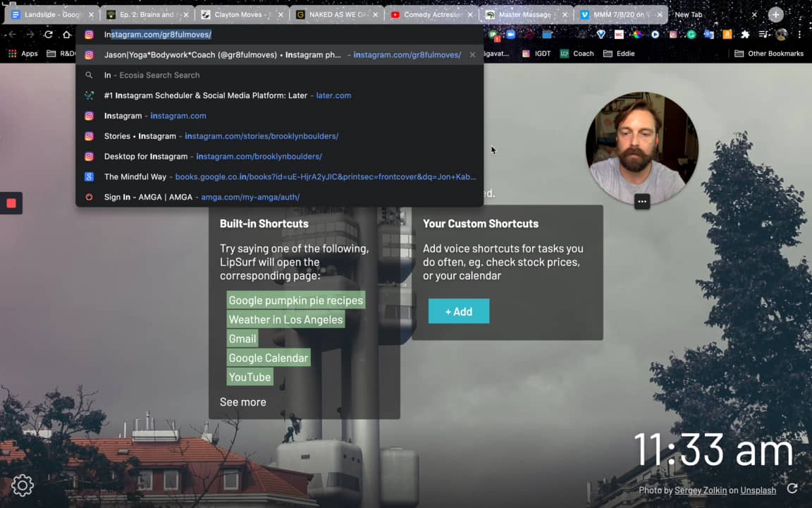The width and height of the screenshot is (812, 508).
Task: Refresh the background photo
Action: coord(792,488)
